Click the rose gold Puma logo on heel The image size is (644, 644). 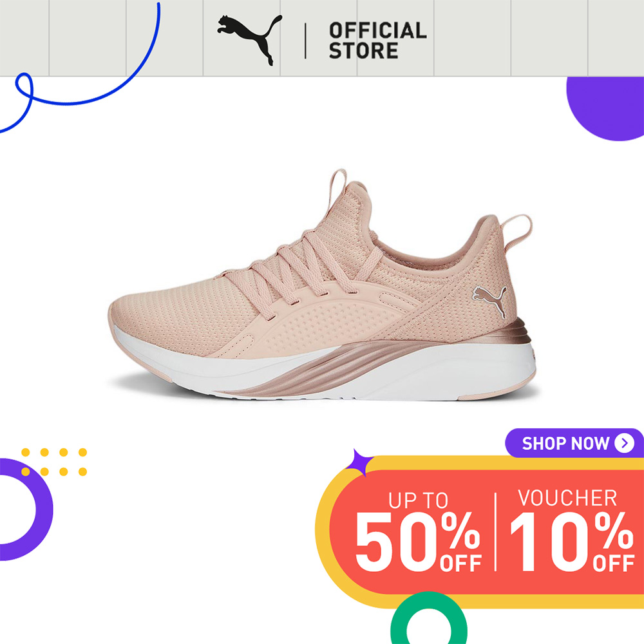(x=489, y=301)
